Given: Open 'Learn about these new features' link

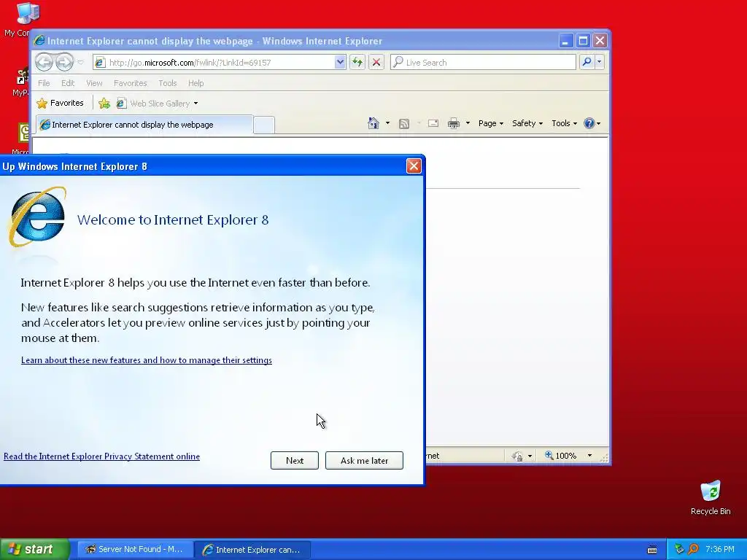Looking at the screenshot, I should [146, 360].
